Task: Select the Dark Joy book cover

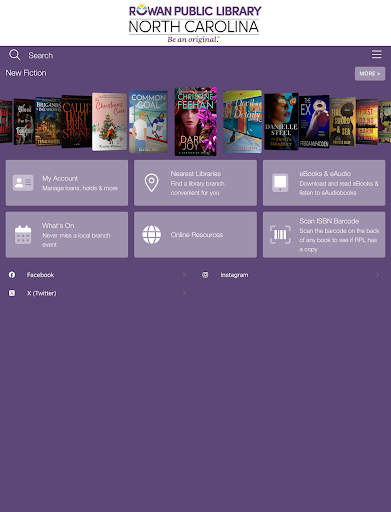Action: [x=196, y=121]
